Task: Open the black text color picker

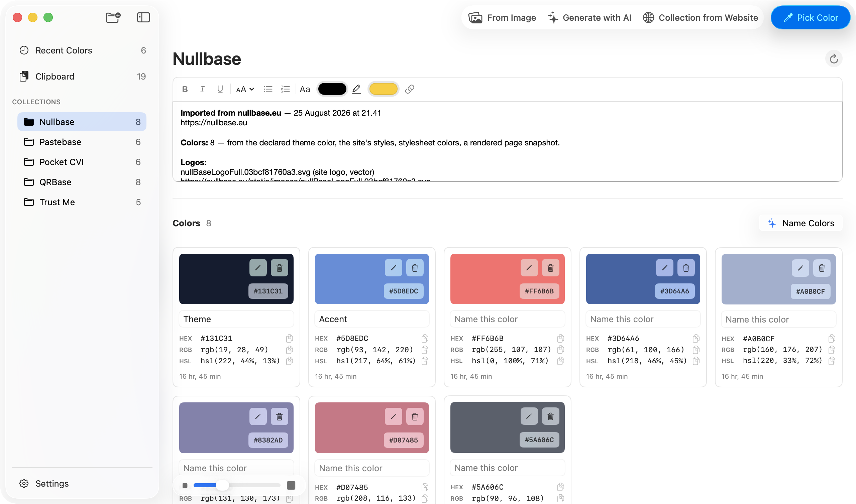Action: [x=332, y=89]
